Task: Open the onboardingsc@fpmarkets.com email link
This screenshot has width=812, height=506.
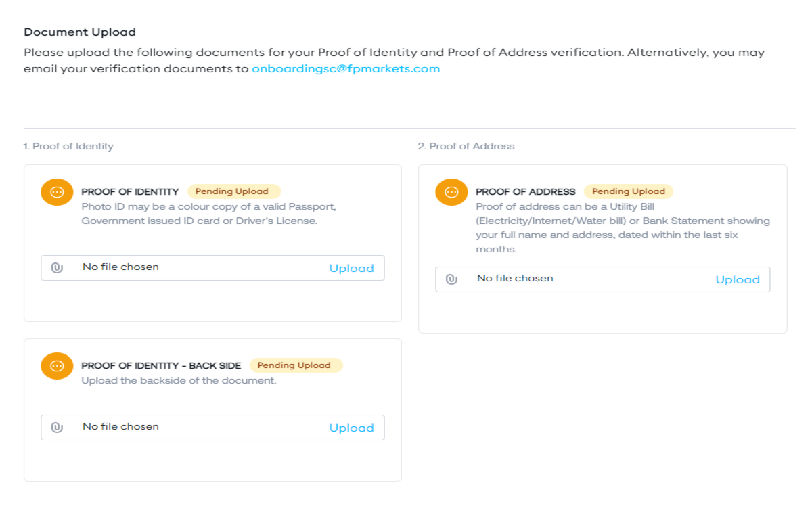Action: pyautogui.click(x=346, y=69)
